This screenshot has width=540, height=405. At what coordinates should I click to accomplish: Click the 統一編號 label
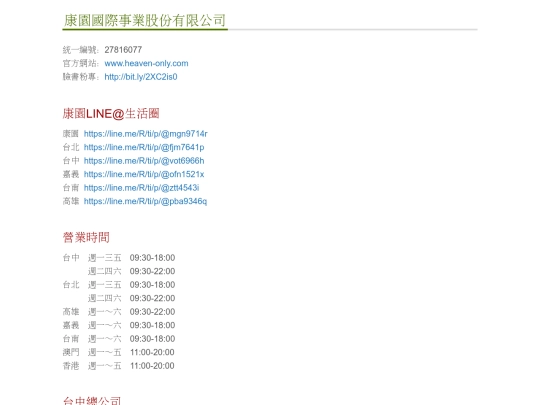80,50
